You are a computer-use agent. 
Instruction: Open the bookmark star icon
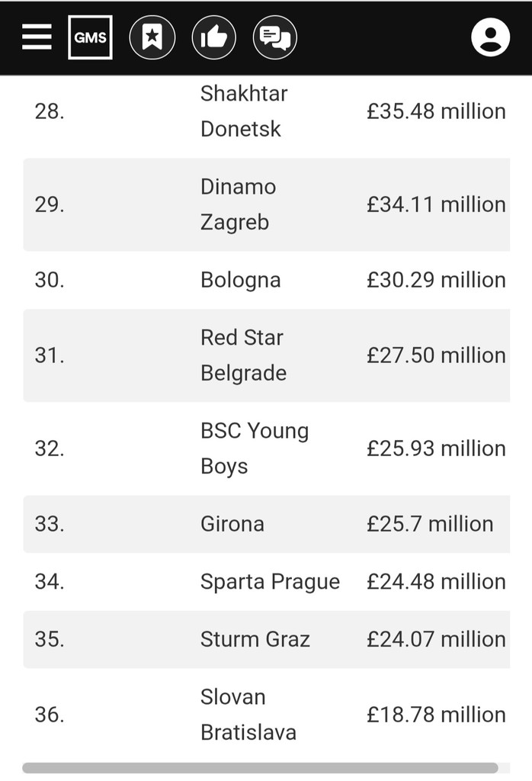[152, 37]
